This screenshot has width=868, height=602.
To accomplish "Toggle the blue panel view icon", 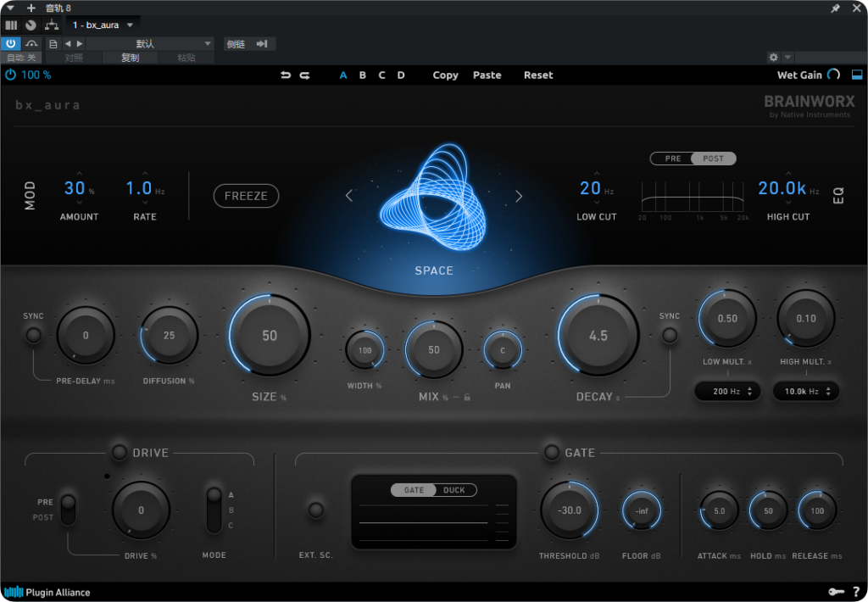I will [x=856, y=75].
